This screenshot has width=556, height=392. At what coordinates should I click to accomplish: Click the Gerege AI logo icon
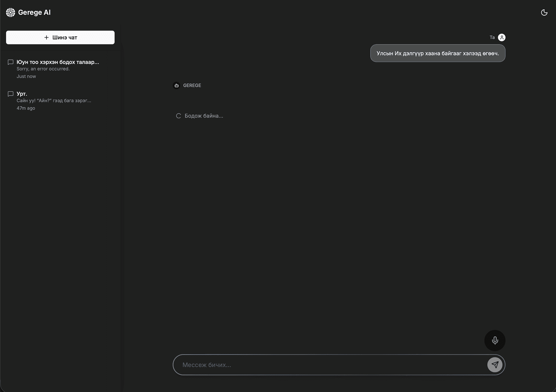[x=10, y=12]
